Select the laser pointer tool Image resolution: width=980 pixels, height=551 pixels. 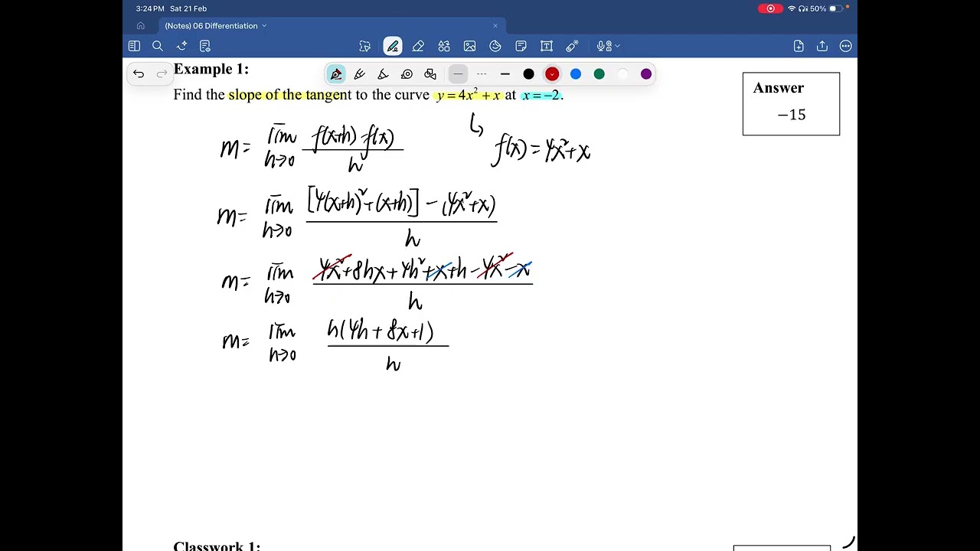tap(572, 46)
